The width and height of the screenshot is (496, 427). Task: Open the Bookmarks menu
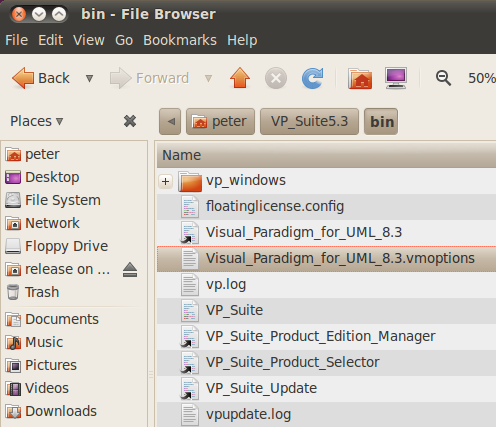click(x=180, y=40)
